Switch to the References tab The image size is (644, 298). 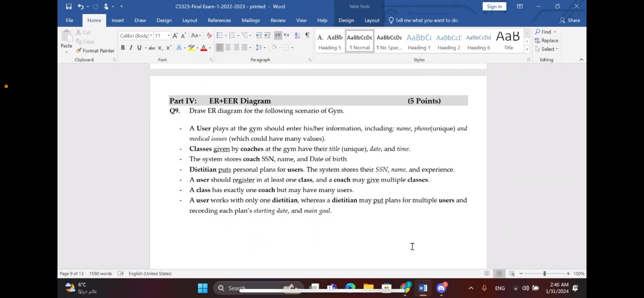[219, 20]
